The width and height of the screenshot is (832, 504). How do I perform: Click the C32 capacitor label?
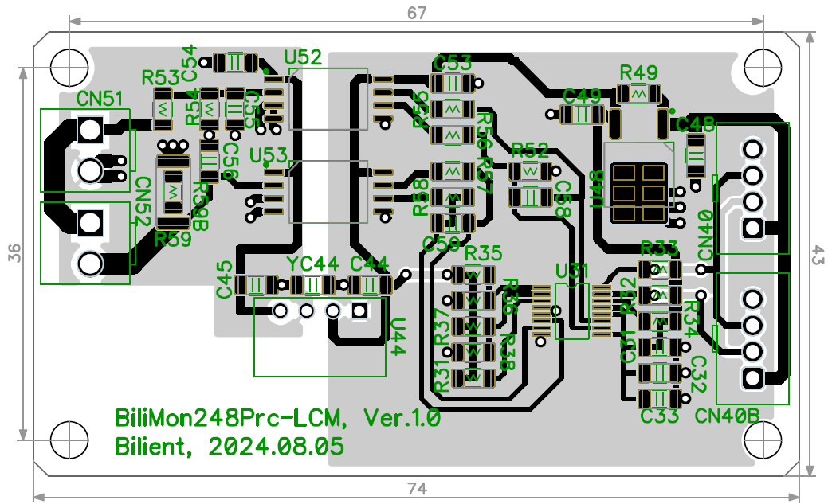coord(698,374)
